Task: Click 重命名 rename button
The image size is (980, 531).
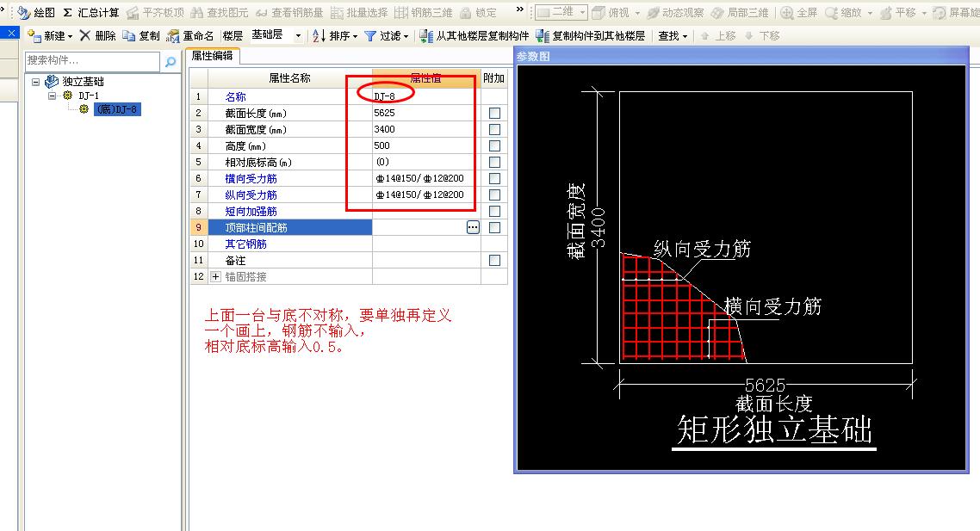Action: (190, 36)
